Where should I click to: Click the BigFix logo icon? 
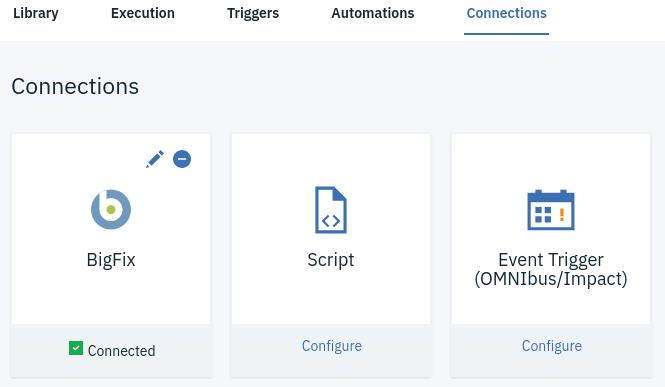tap(111, 209)
